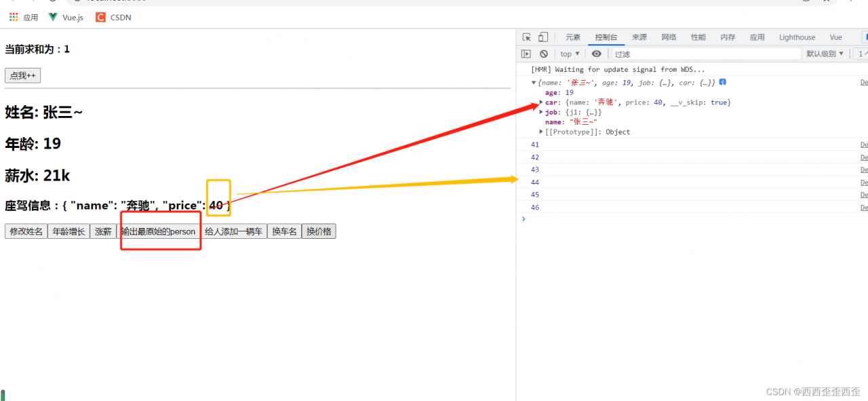Switch to the Lighthouse tab
This screenshot has width=868, height=401.
797,37
